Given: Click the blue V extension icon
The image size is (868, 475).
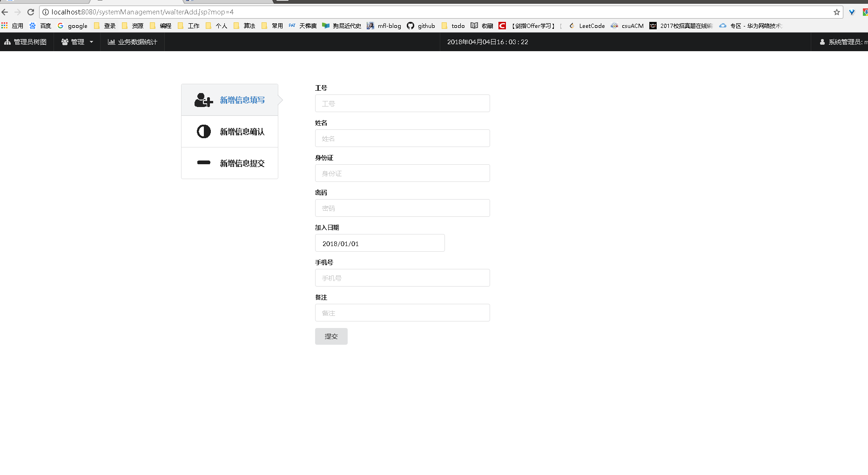Looking at the screenshot, I should pos(852,12).
